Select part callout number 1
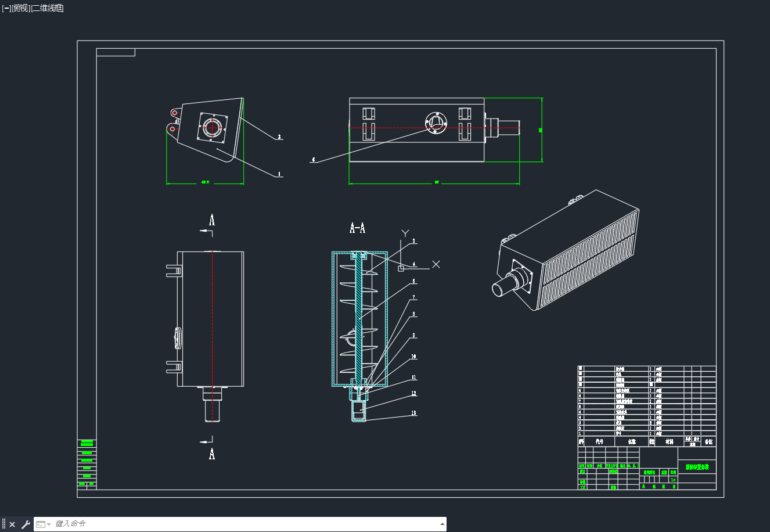Screen dimensions: 770x532 pyautogui.click(x=279, y=173)
